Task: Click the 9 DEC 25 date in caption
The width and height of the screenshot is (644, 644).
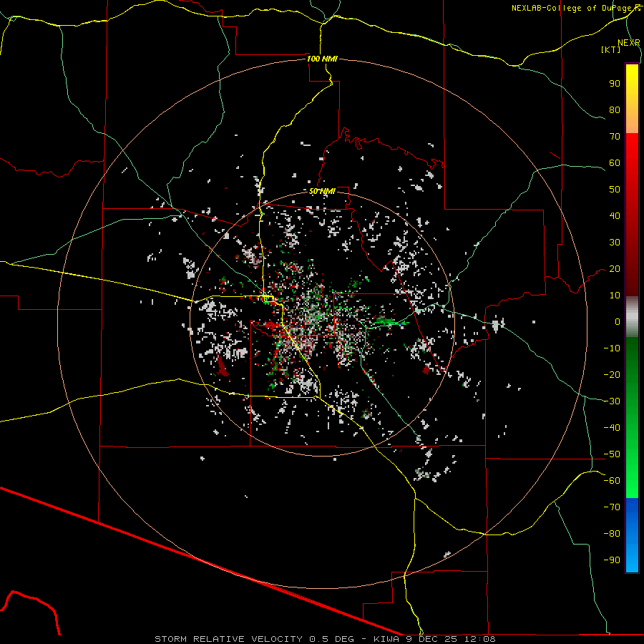Action: (x=432, y=639)
